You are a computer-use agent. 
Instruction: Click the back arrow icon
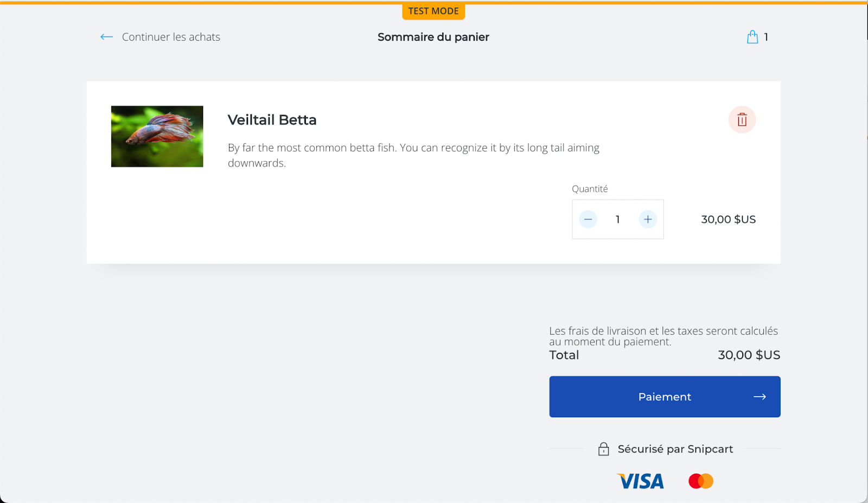[x=106, y=37]
